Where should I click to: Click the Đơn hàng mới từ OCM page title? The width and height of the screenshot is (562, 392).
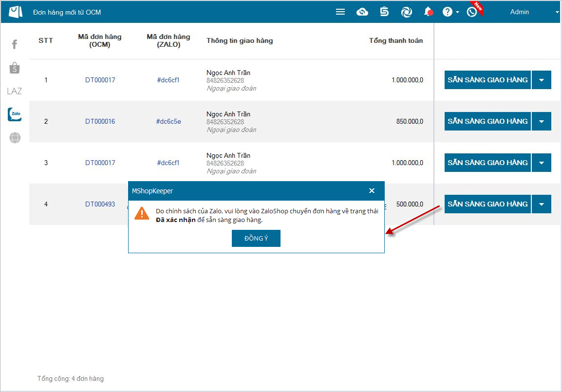(x=67, y=12)
